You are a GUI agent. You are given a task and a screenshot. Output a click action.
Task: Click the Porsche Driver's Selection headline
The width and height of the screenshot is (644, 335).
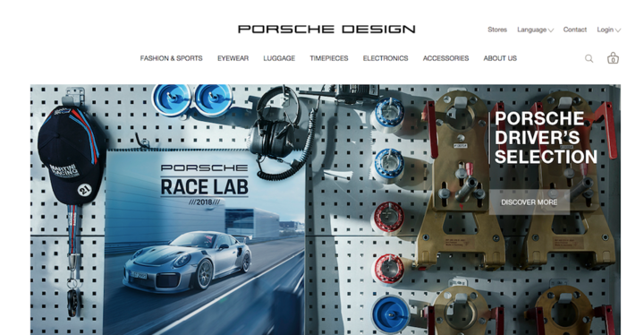[546, 137]
